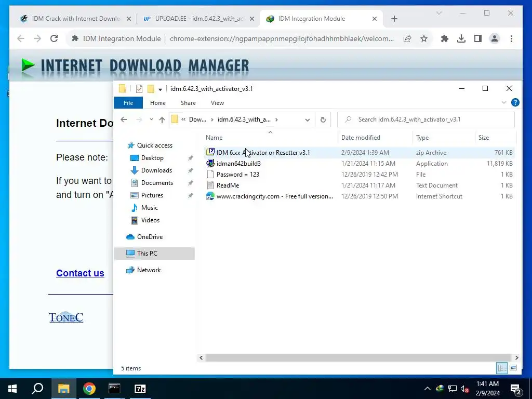Open address bar history dropdown
532x399 pixels.
(x=308, y=119)
